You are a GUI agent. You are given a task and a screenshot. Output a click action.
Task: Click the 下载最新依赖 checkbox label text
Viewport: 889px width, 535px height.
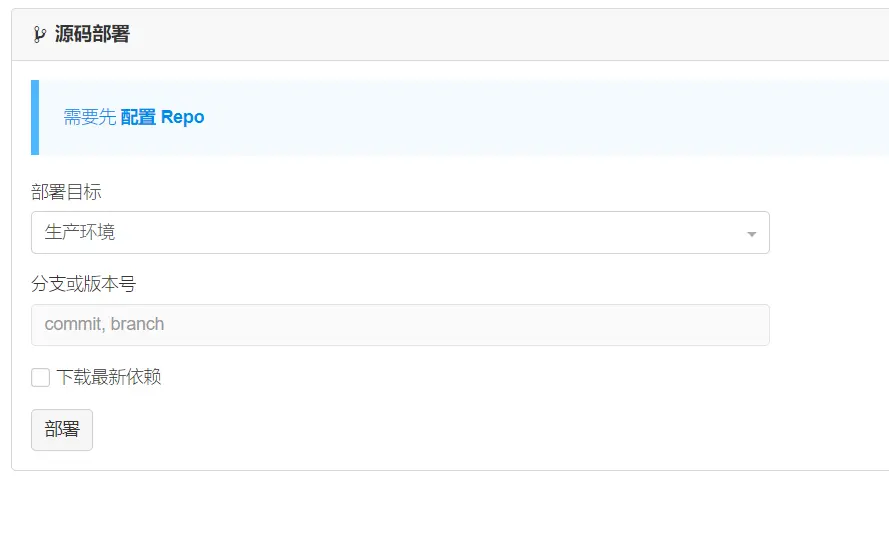[109, 377]
